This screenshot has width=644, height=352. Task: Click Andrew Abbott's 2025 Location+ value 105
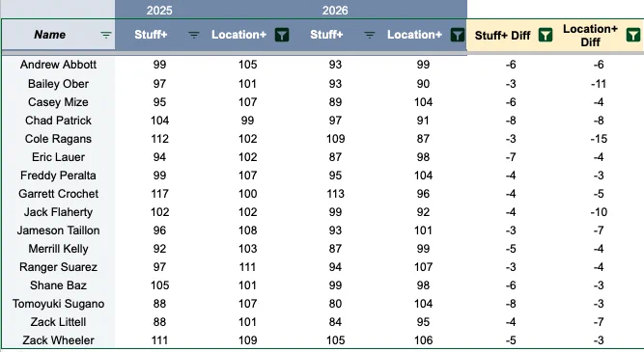point(248,65)
